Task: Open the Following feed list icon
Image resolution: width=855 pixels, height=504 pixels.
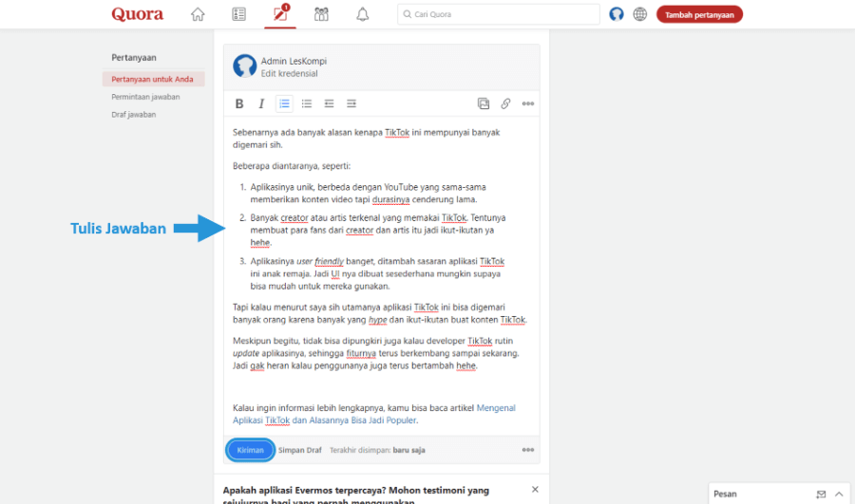Action: point(238,14)
